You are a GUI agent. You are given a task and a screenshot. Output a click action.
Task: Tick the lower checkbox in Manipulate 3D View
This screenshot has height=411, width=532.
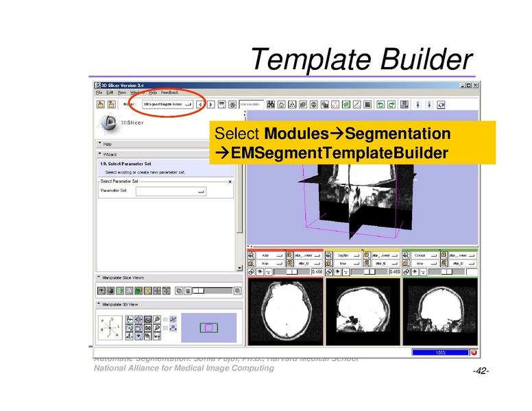(166, 328)
